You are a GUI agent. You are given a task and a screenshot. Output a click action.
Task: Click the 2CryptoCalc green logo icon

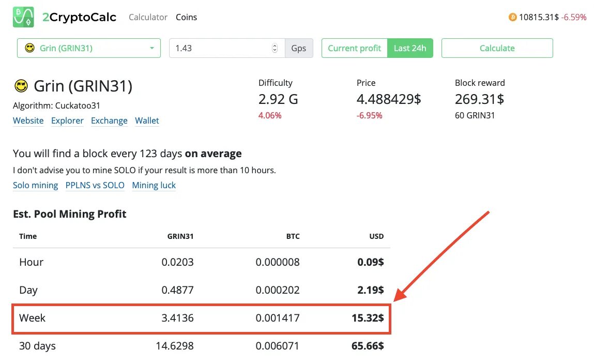click(x=23, y=17)
